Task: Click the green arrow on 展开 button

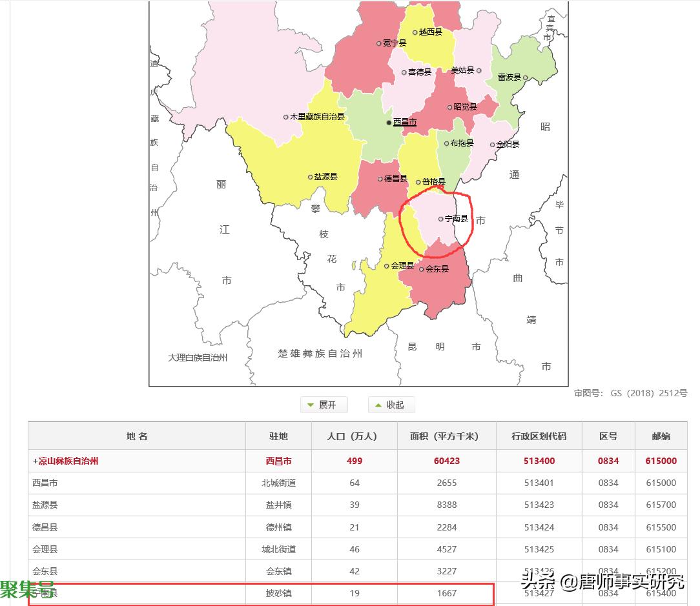Action: point(311,405)
